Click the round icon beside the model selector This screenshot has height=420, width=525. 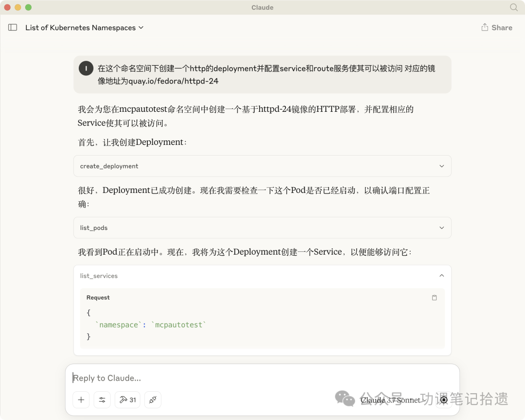click(x=444, y=400)
